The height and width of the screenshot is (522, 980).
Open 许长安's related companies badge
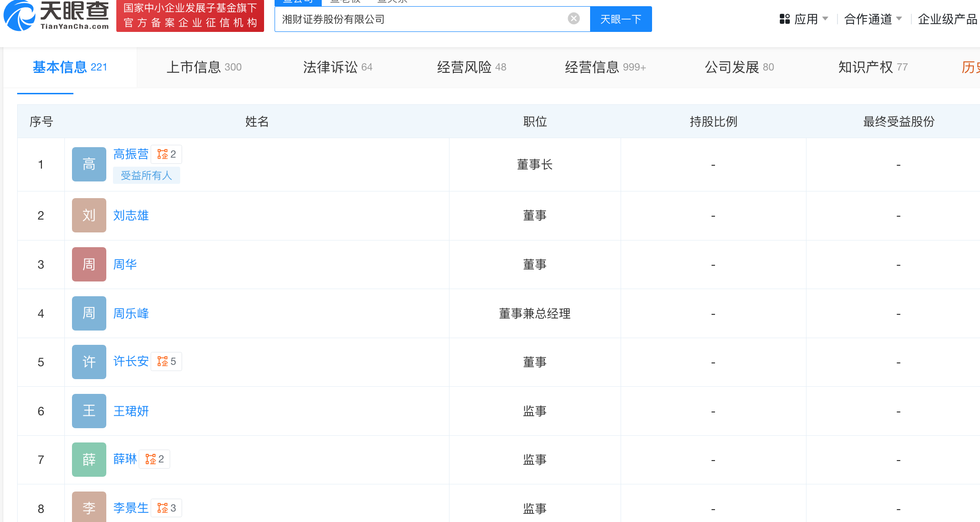pyautogui.click(x=167, y=361)
